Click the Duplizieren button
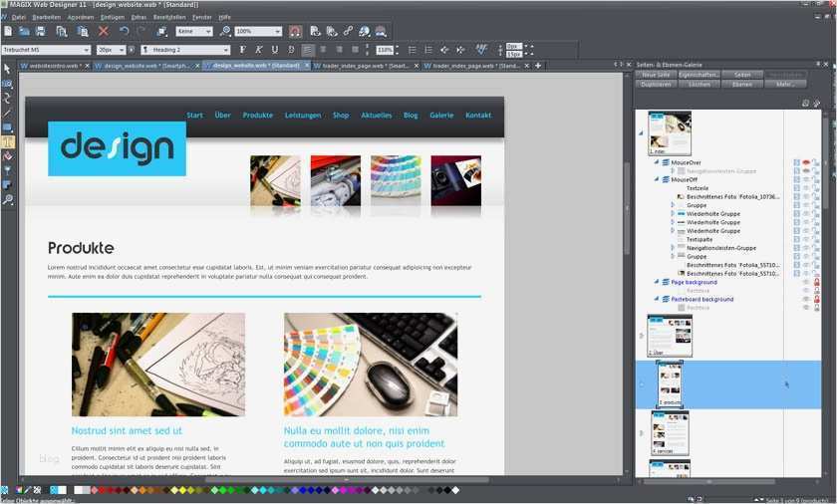837x504 pixels. (x=656, y=85)
